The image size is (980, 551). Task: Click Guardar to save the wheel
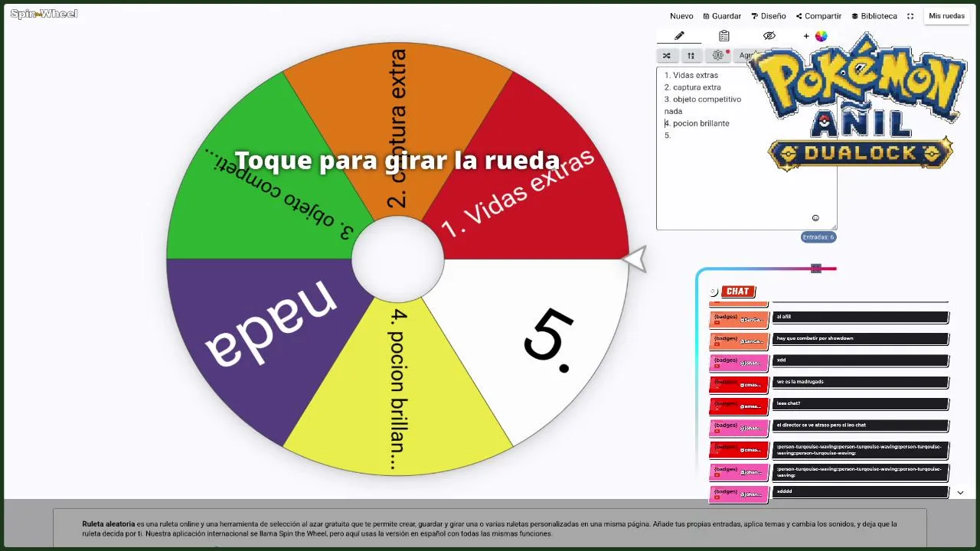pyautogui.click(x=722, y=16)
